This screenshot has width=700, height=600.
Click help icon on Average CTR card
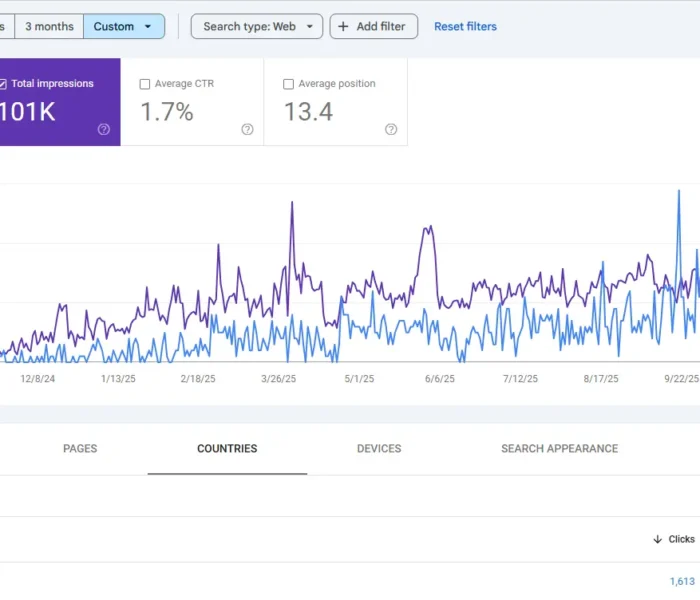pos(247,129)
